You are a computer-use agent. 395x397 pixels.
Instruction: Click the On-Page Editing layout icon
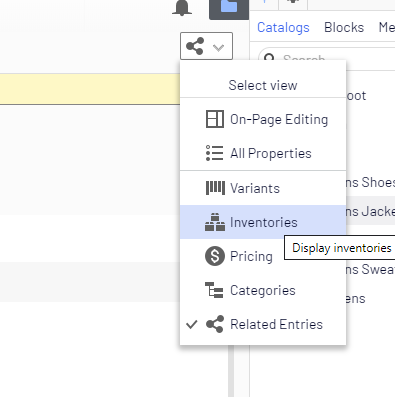click(215, 119)
